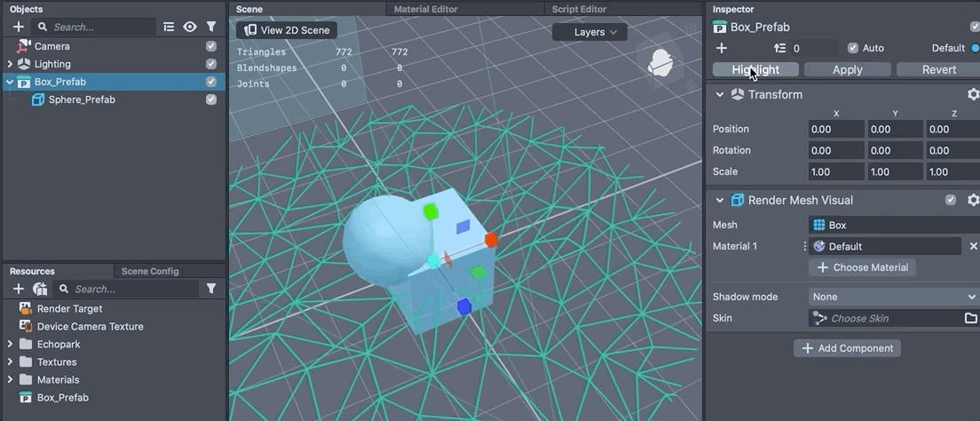Click the Material 1 drag handle dots

(x=804, y=246)
